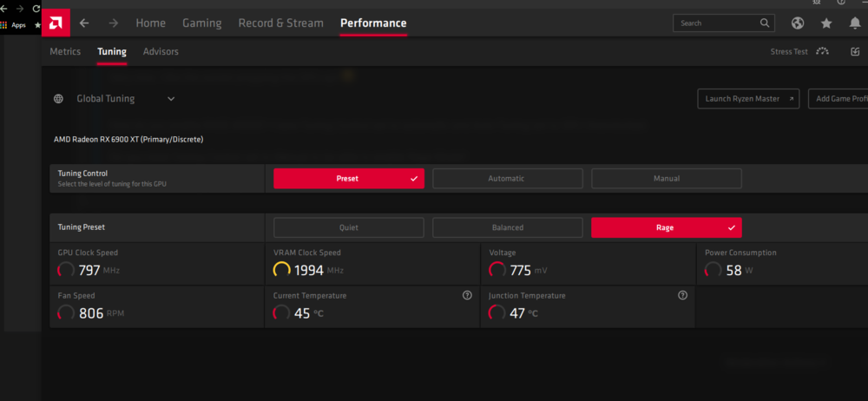The width and height of the screenshot is (868, 401).
Task: Open Current Temperature help icon
Action: (467, 295)
